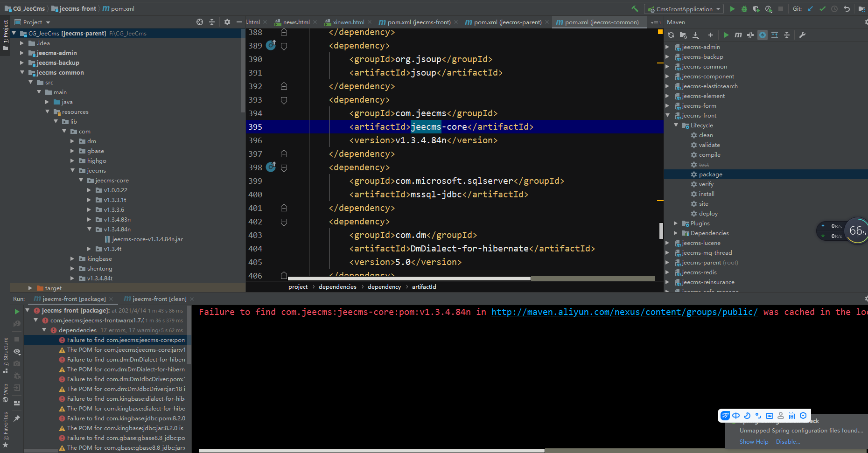Click the green hammer Build Project icon

(x=635, y=9)
